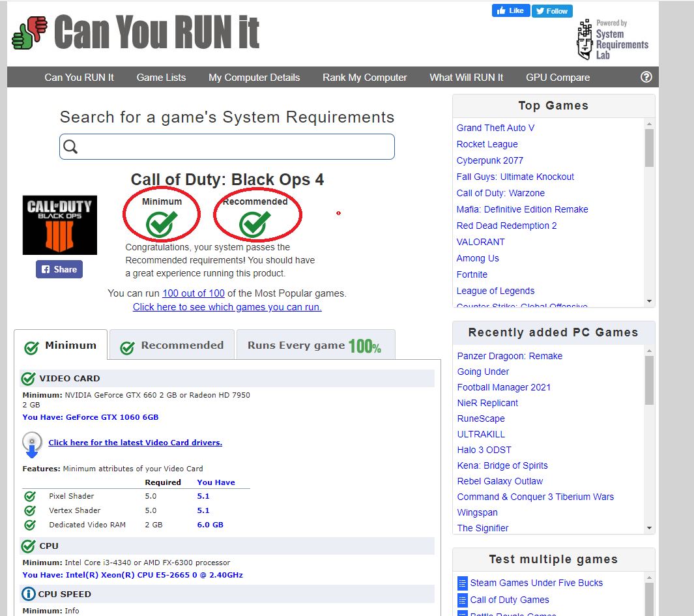Viewport: 694px width, 616px height.
Task: Open Wingspan in recently added games
Action: pos(477,513)
